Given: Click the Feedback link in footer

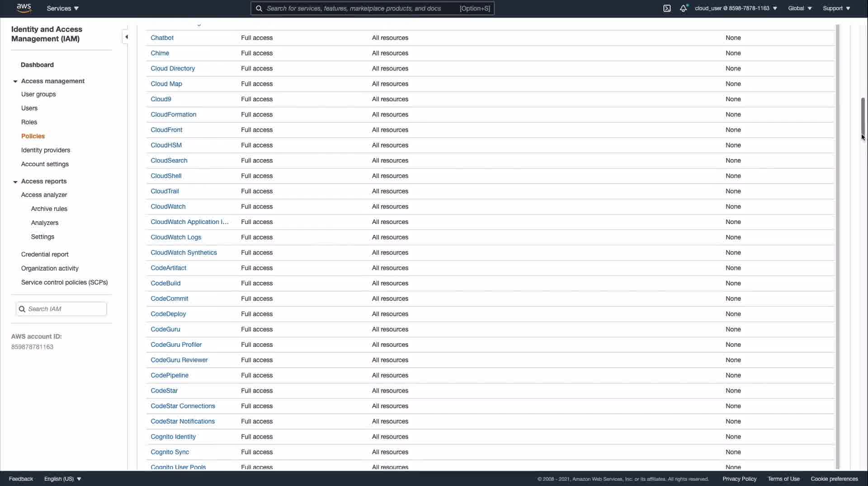Looking at the screenshot, I should [x=21, y=479].
